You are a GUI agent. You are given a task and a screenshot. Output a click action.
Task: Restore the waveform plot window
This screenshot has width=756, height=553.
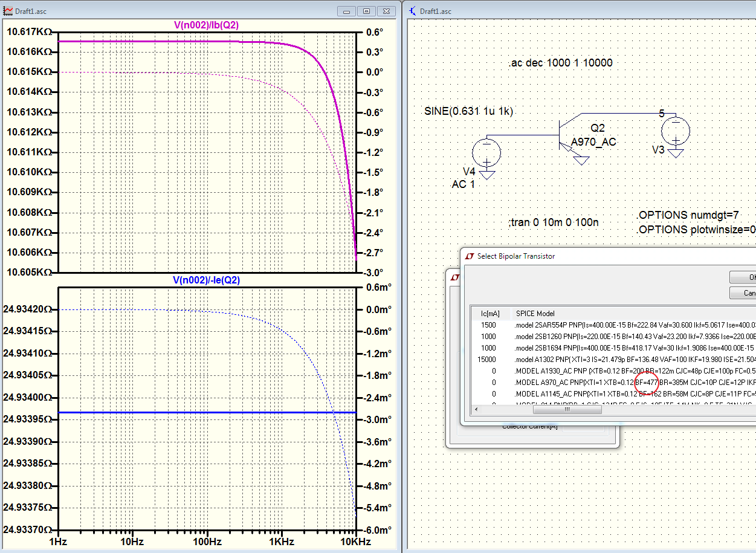[x=366, y=11]
